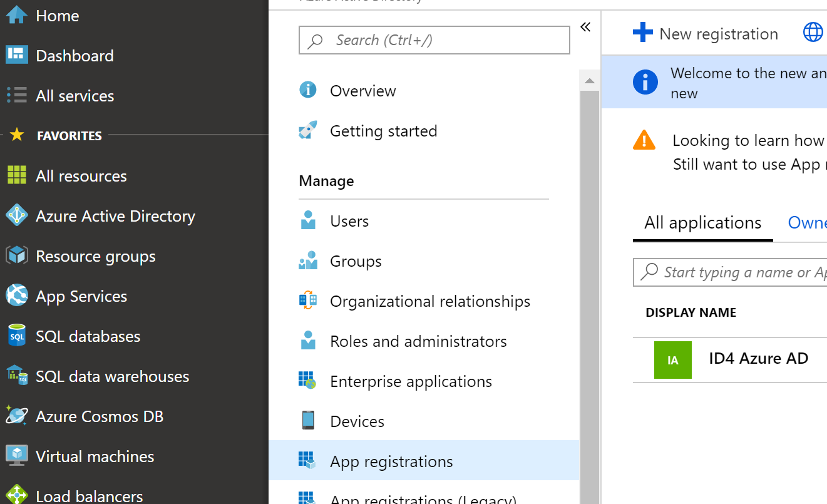Open SQL databases

88,336
